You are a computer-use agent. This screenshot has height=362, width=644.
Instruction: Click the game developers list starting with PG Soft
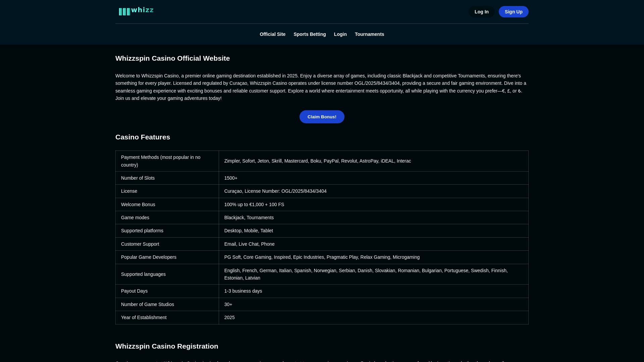[322, 257]
